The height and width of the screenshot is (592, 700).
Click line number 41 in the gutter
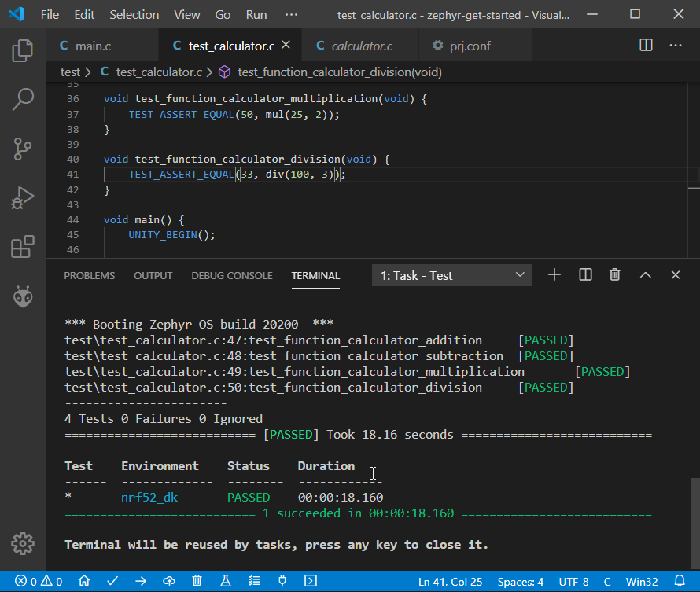(73, 174)
